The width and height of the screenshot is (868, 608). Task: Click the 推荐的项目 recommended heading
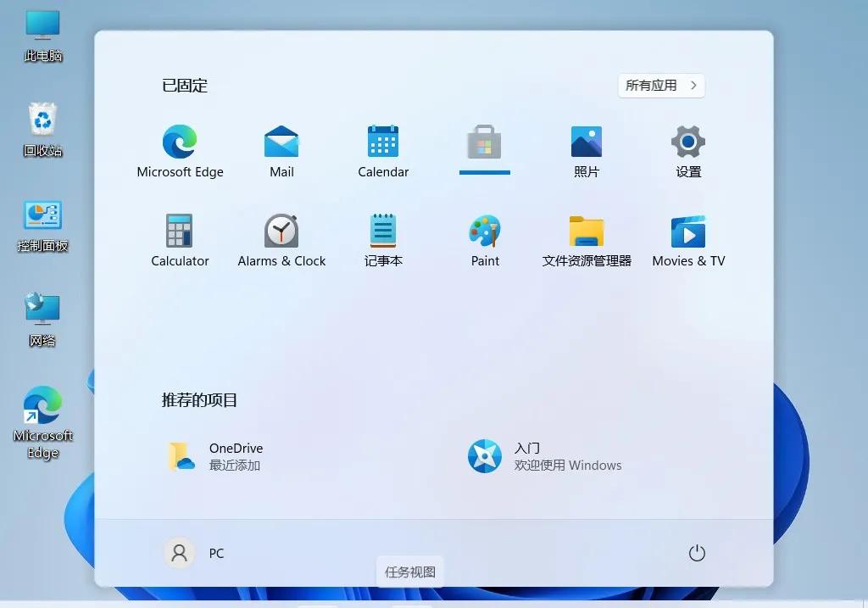tap(199, 399)
